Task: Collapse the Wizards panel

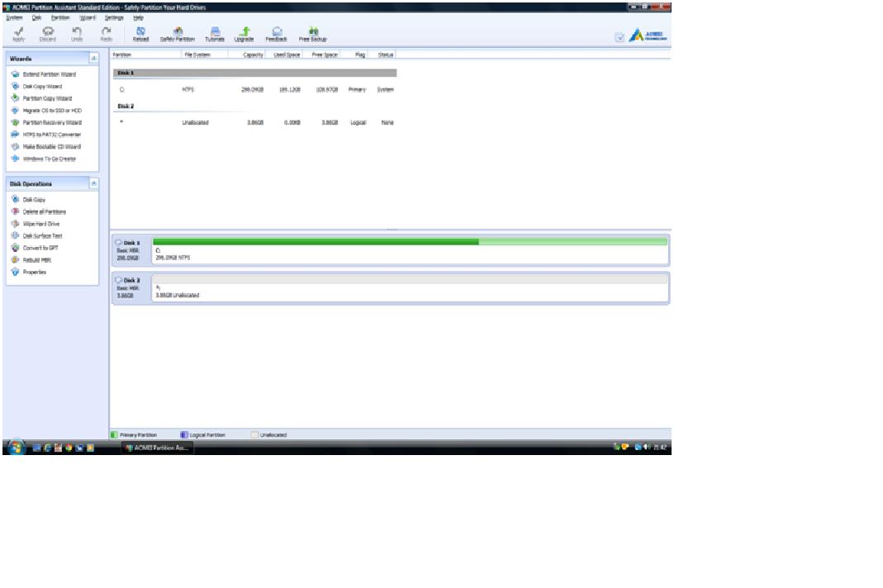Action: 93,59
